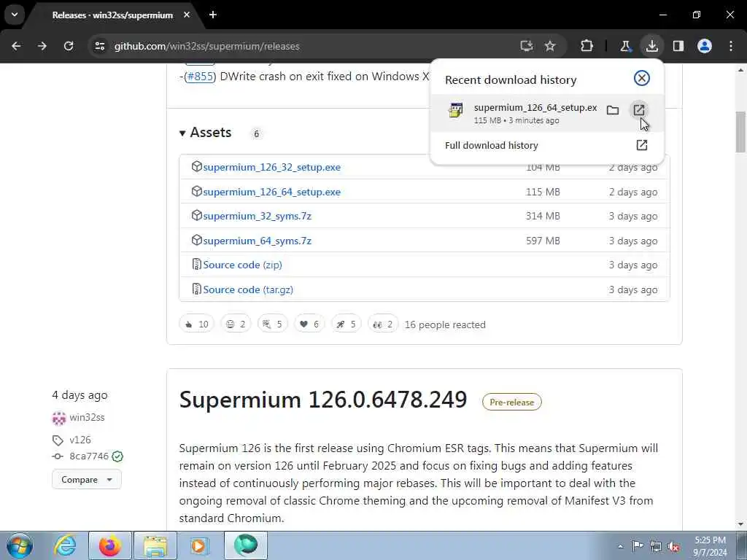Click the thumbs up reaction with 10
The height and width of the screenshot is (560, 747).
pos(197,324)
